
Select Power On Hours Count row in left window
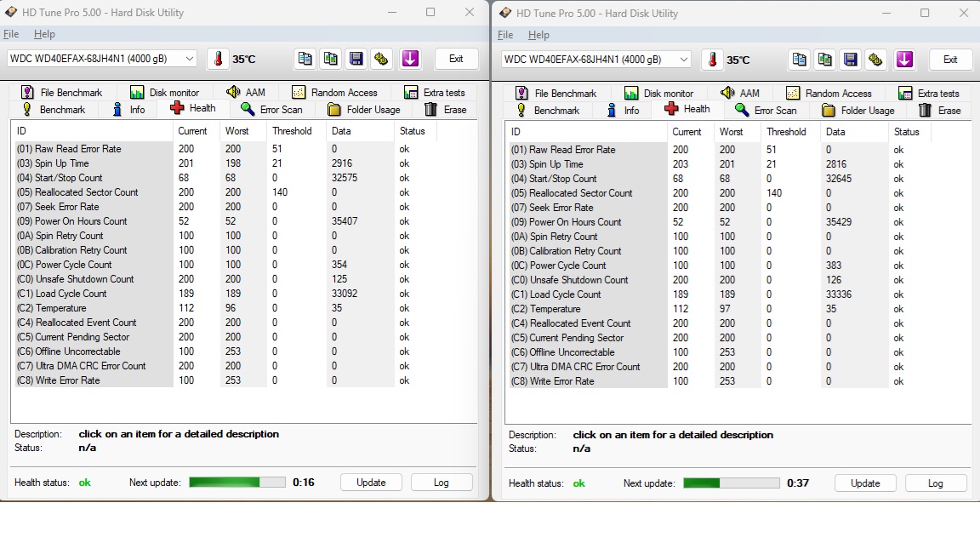[225, 221]
